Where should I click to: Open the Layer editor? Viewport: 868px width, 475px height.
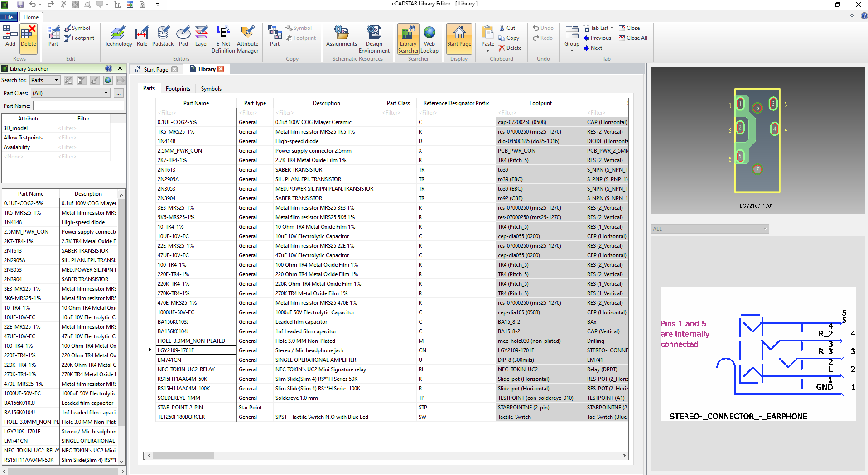[202, 36]
